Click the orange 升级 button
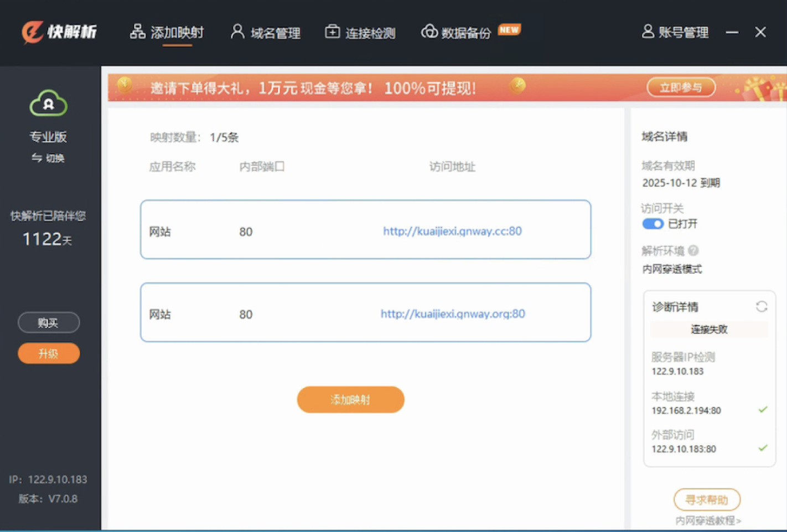The height and width of the screenshot is (532, 787). (49, 353)
